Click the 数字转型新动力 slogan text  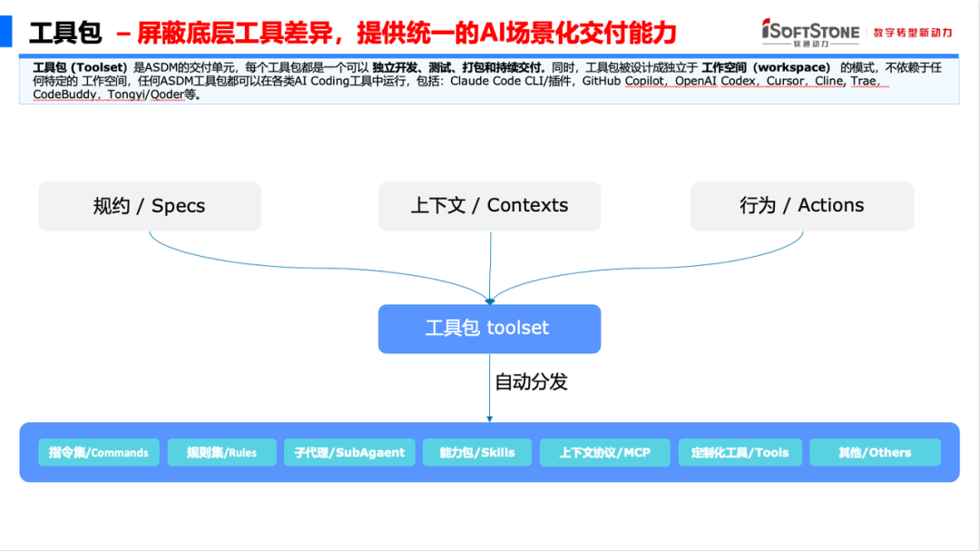coord(913,33)
